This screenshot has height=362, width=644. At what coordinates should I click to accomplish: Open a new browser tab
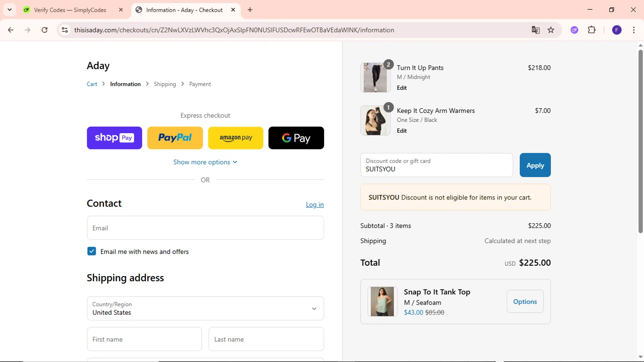(x=250, y=10)
